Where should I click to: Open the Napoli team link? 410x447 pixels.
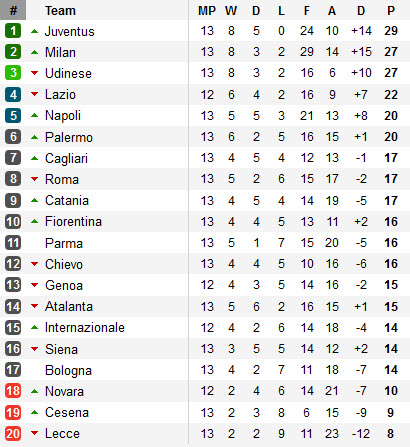click(63, 116)
